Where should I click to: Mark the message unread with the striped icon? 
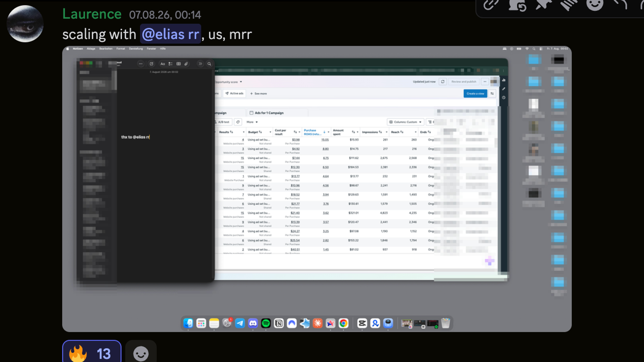569,5
